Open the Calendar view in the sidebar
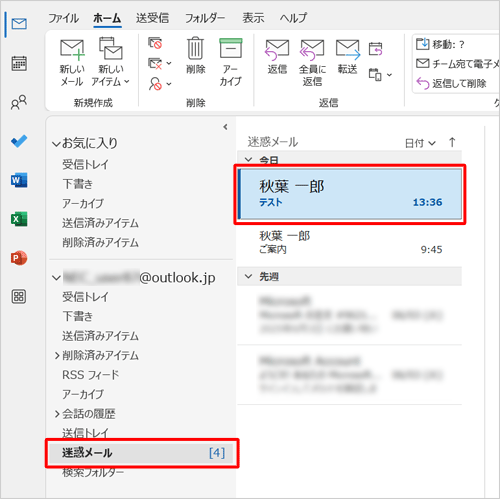500x499 pixels. click(x=19, y=63)
